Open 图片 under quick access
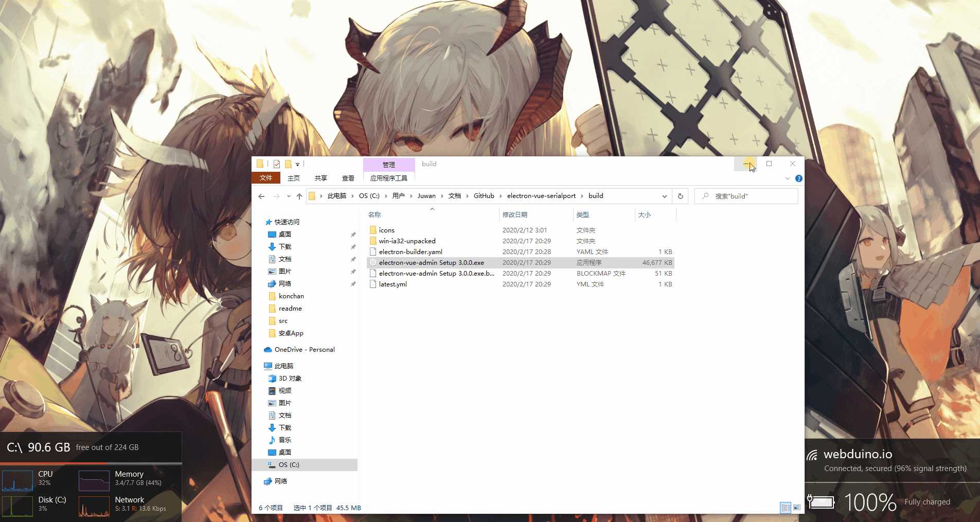Screen dimensions: 980x522 [x=285, y=271]
